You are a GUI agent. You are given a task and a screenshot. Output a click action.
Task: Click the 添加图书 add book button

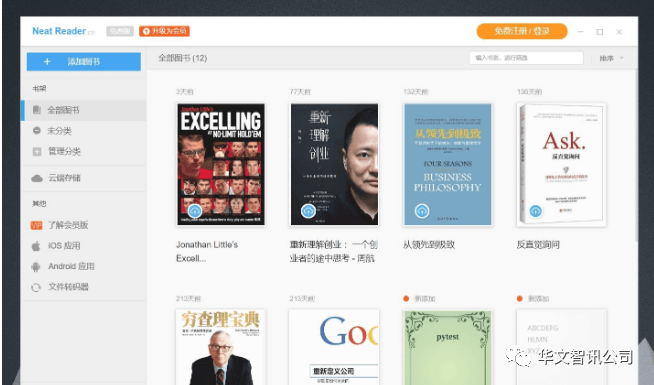pos(84,62)
